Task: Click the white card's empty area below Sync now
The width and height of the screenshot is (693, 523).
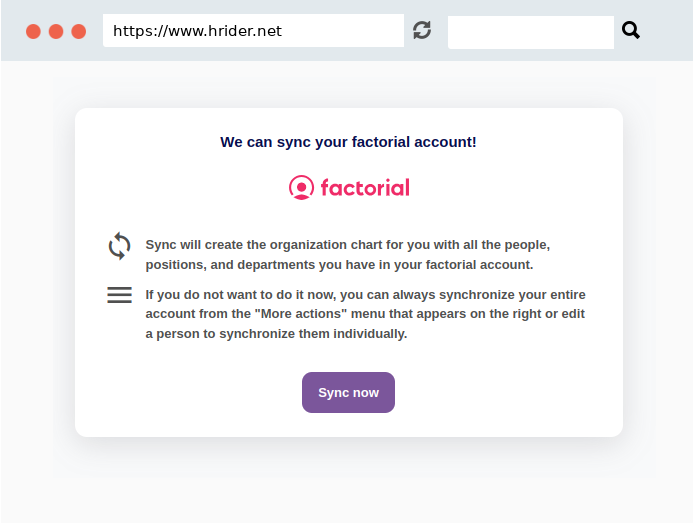Action: click(x=348, y=425)
